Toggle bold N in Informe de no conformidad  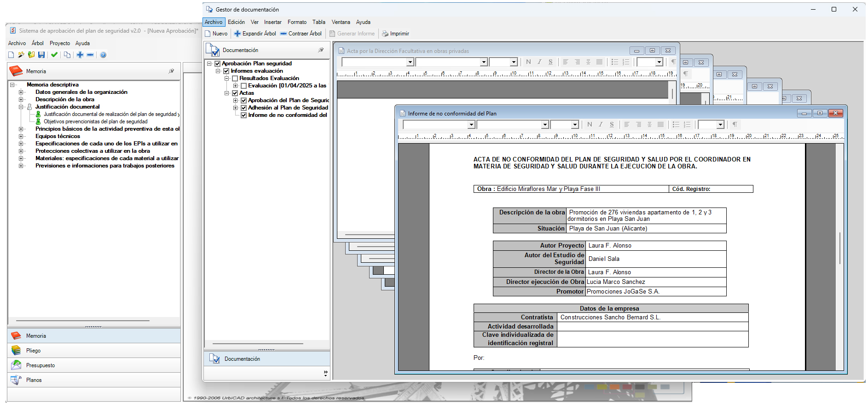(x=590, y=125)
